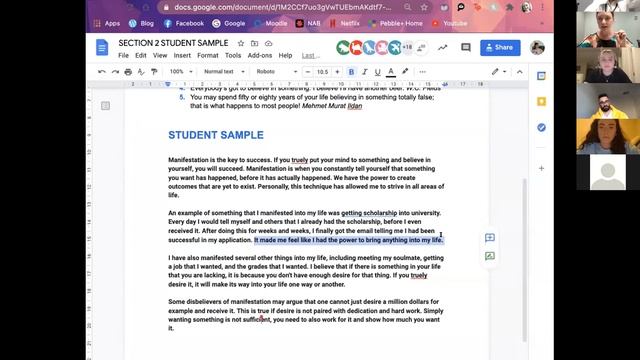Collapse the menus with the up chevron
Screen dimensions: 640x360
point(520,72)
